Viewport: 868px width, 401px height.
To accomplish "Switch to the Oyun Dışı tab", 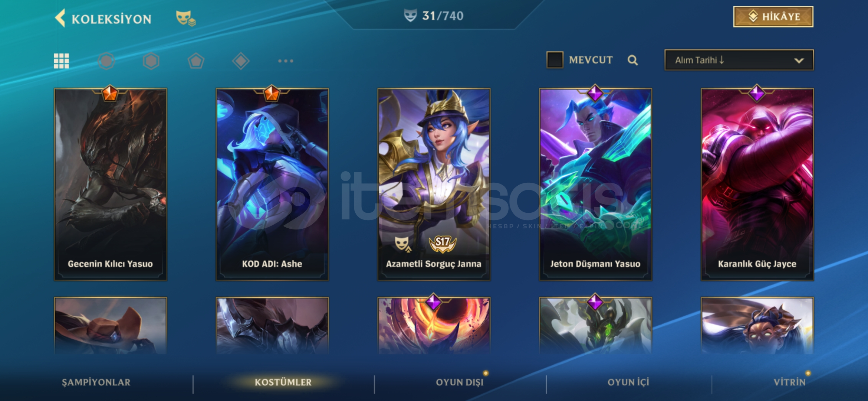I will pyautogui.click(x=460, y=382).
